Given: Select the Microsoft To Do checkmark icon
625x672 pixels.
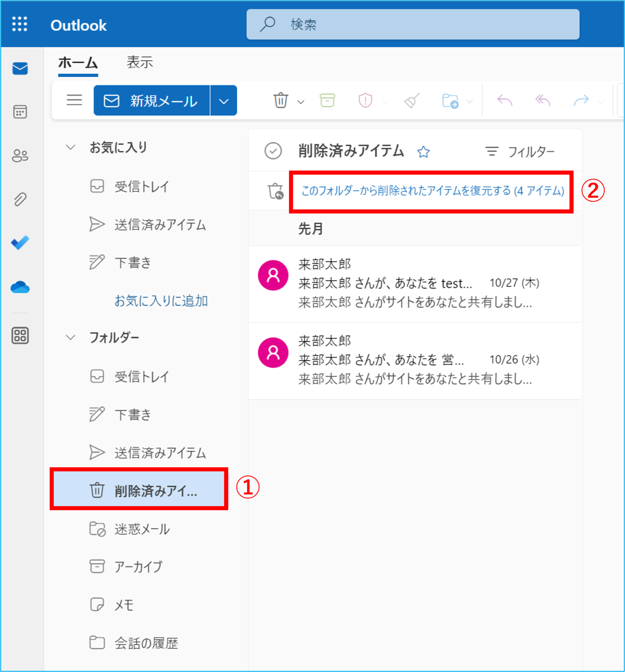Looking at the screenshot, I should tap(20, 242).
